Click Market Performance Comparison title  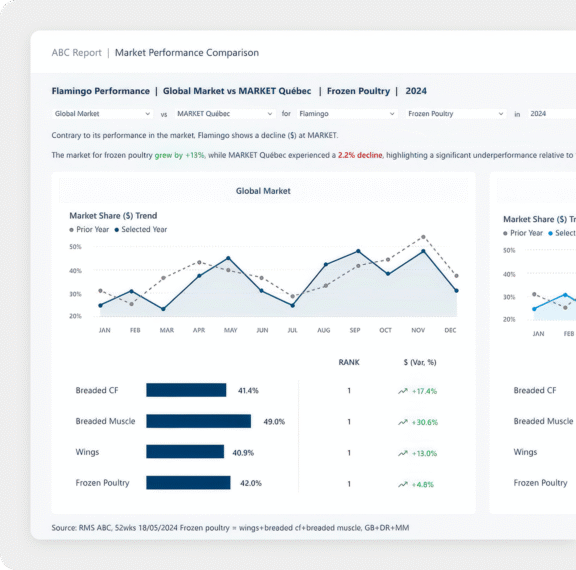187,53
